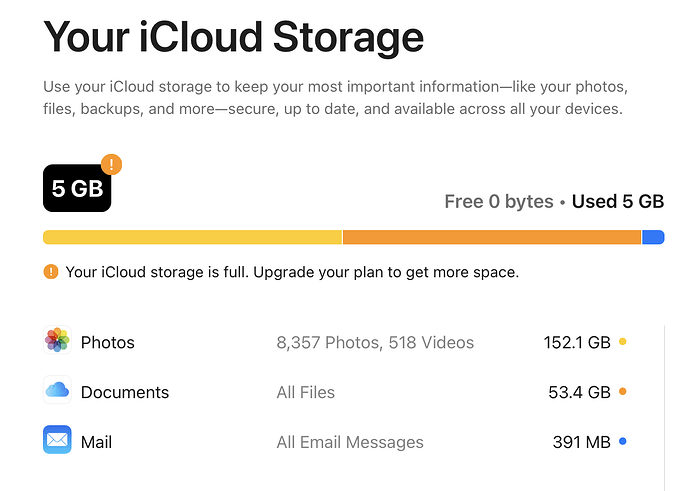Click the orange dot next to 53.4 GB
Image resolution: width=690 pixels, height=491 pixels.
[623, 391]
